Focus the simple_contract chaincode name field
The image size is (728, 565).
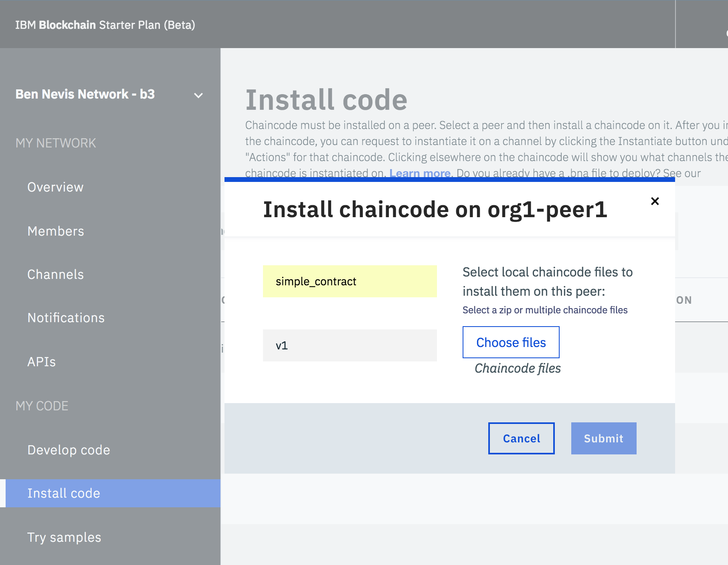click(350, 281)
